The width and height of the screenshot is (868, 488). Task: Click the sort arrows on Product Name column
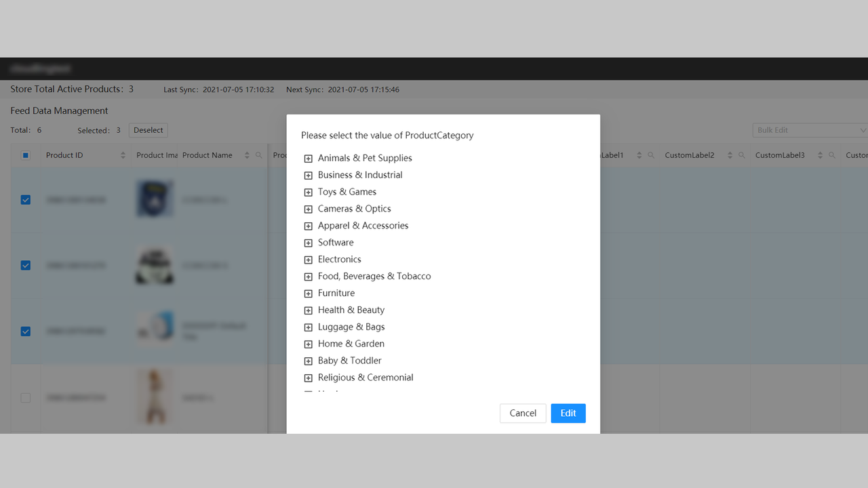click(x=247, y=155)
